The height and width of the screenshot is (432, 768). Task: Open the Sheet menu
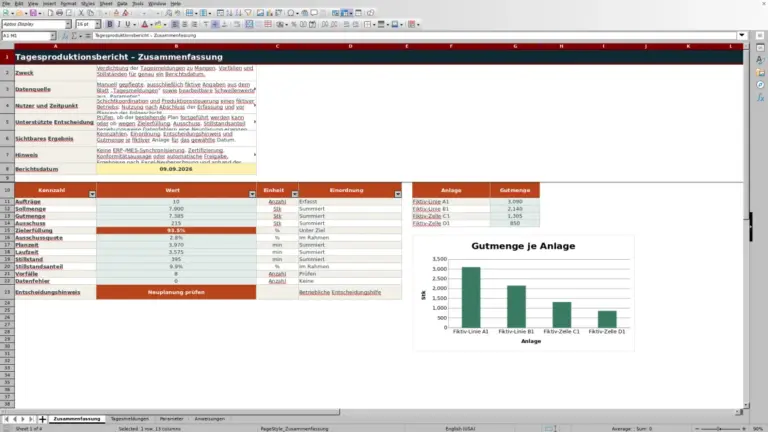point(106,3)
